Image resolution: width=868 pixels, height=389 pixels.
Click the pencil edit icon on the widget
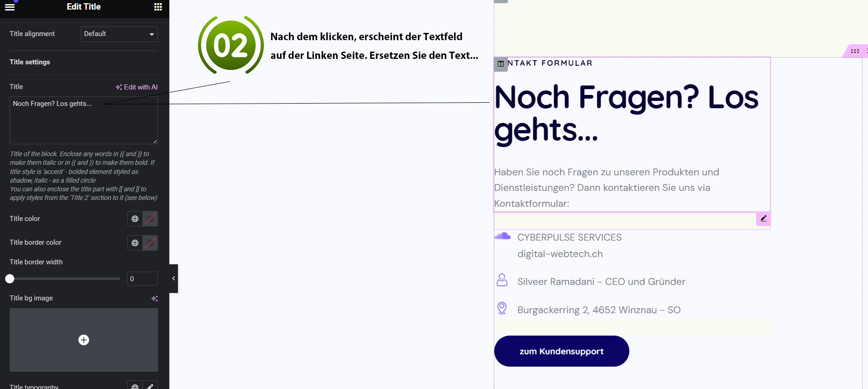763,219
